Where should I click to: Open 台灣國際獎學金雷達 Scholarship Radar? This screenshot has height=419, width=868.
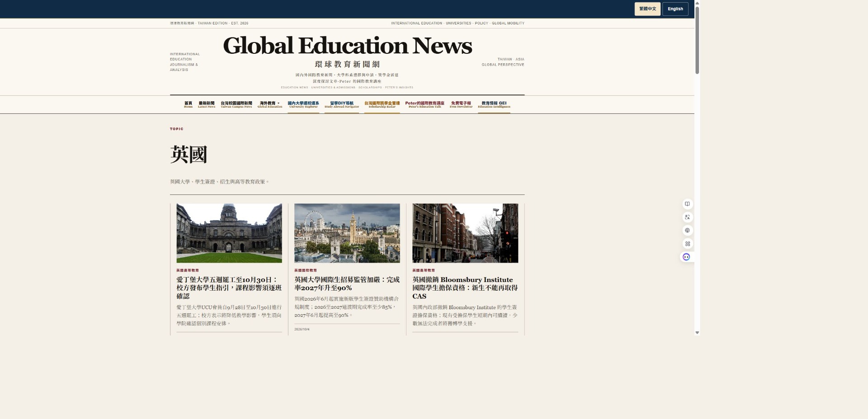382,104
